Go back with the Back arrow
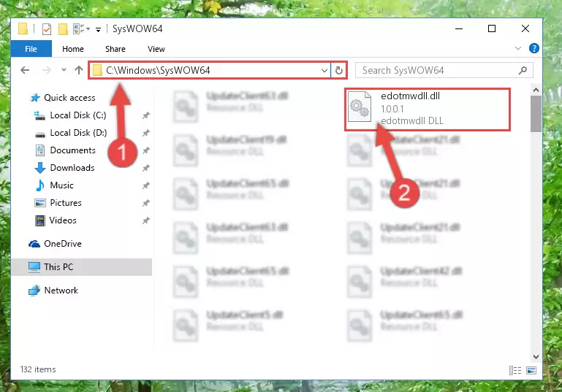The height and width of the screenshot is (392, 562). tap(25, 70)
